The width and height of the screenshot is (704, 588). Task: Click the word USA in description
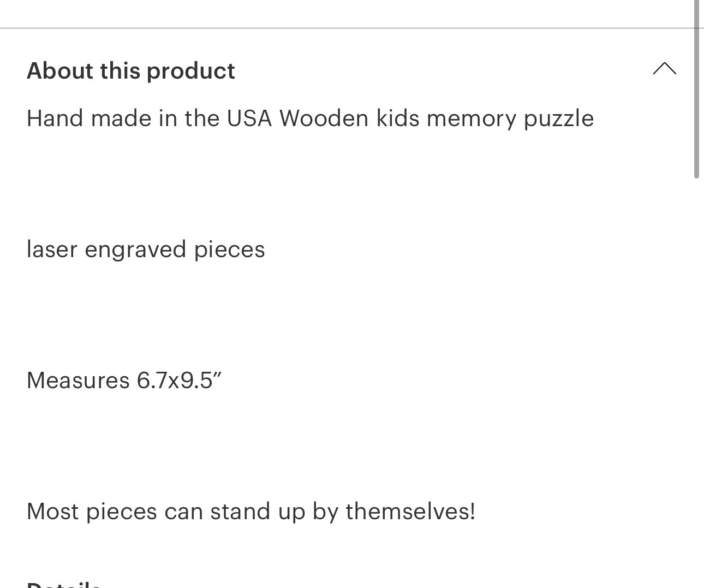pos(249,118)
